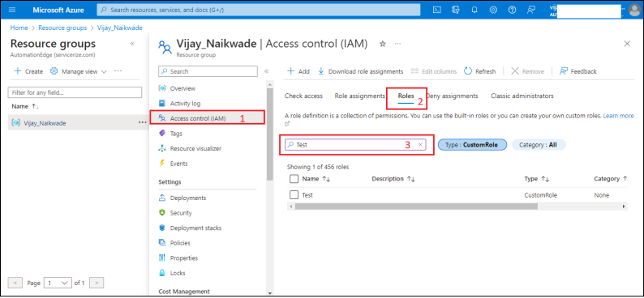Open Activity log in the resource menu
Image resolution: width=644 pixels, height=298 pixels.
click(185, 104)
